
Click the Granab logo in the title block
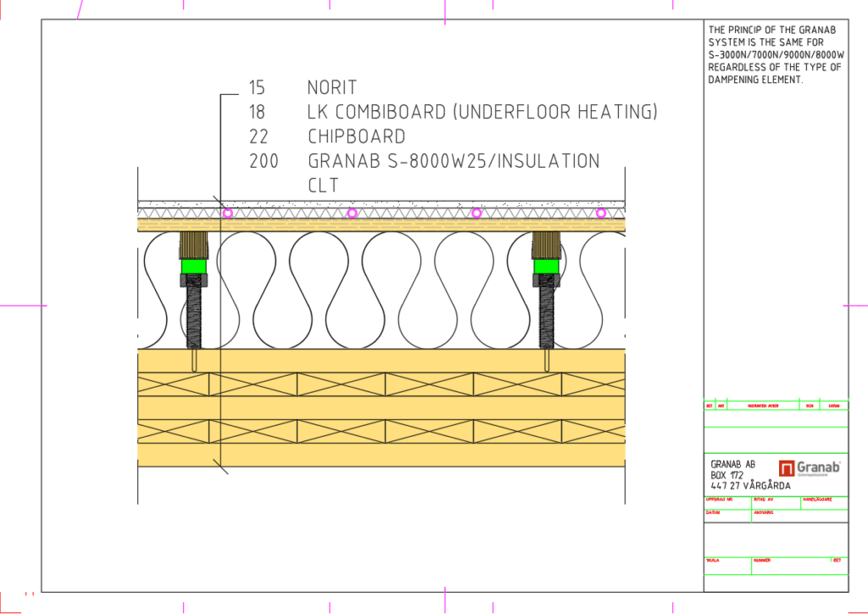coord(810,468)
